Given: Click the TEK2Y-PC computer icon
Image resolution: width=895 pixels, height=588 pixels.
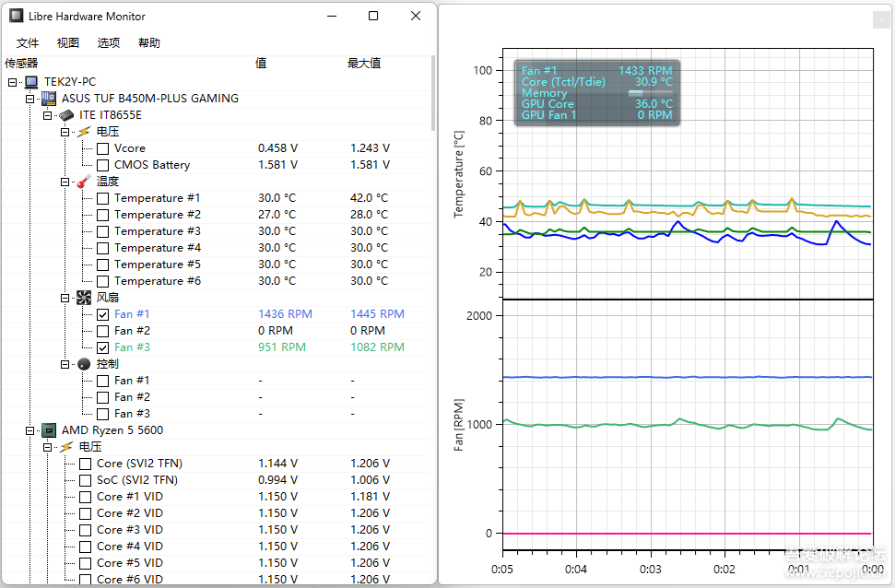Looking at the screenshot, I should [x=30, y=80].
